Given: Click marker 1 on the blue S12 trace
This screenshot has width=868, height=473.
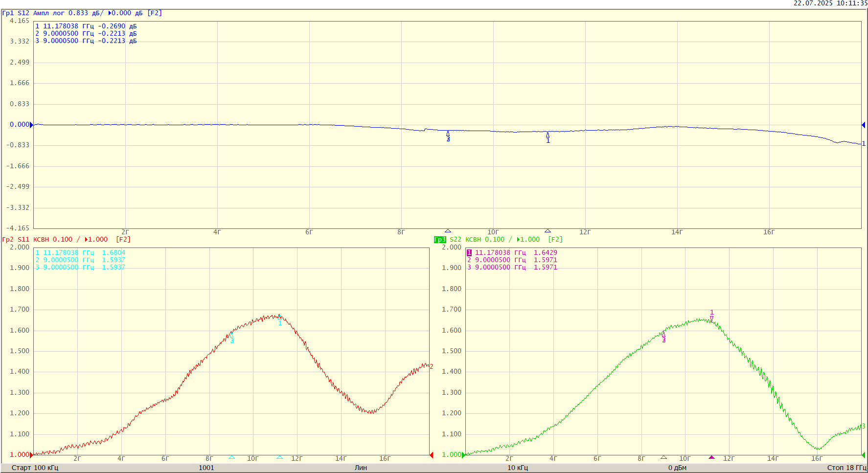Looking at the screenshot, I should coord(548,135).
